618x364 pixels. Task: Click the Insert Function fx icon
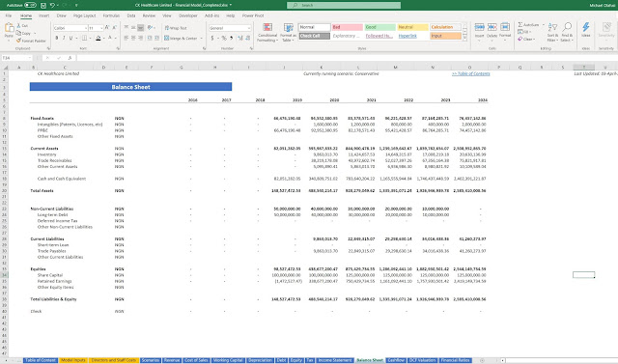[70, 58]
